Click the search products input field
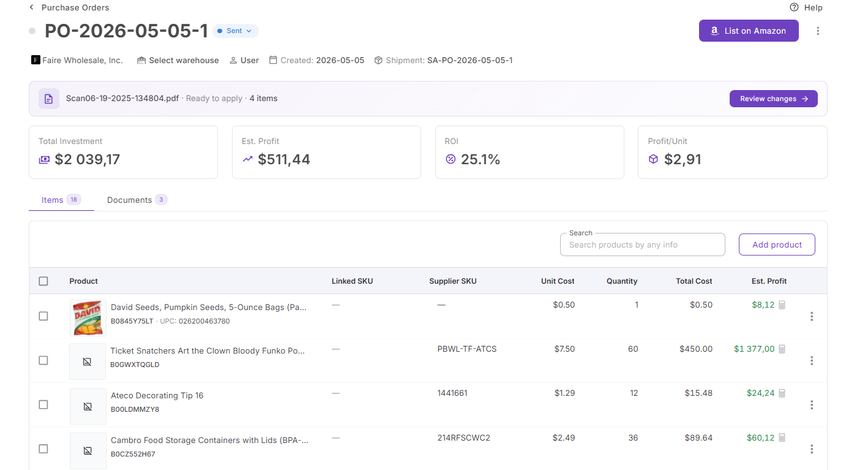This screenshot has height=470, width=868. tap(643, 244)
